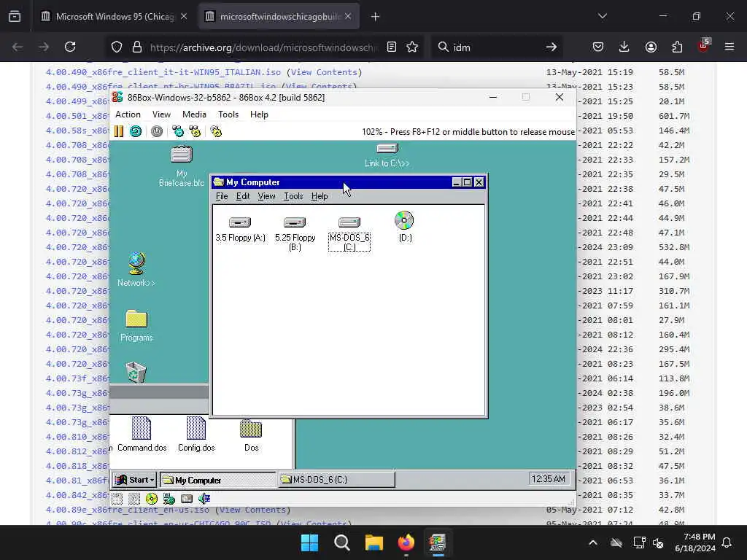Open the 4.00.89e x86fre_client_en-us.iso link

pos(127,510)
